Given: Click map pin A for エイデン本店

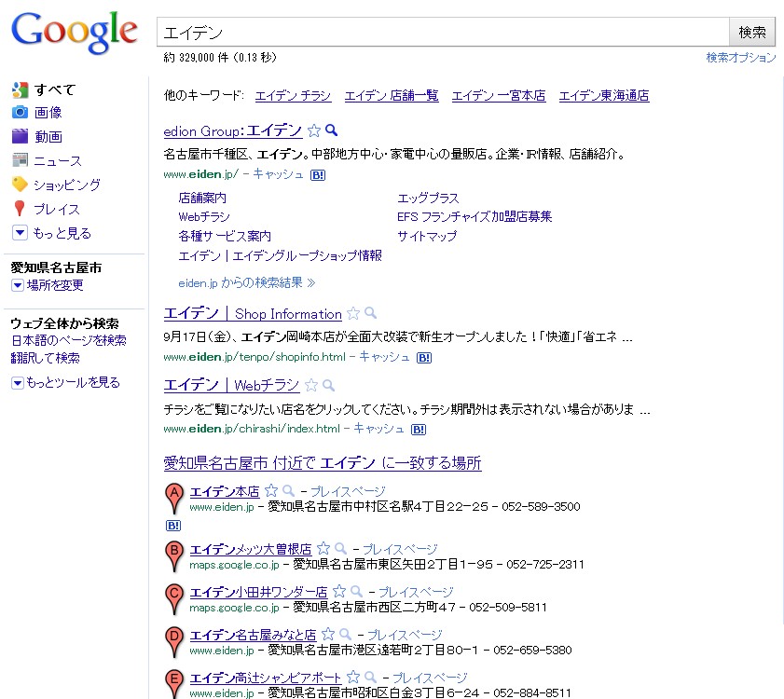Looking at the screenshot, I should tap(172, 498).
